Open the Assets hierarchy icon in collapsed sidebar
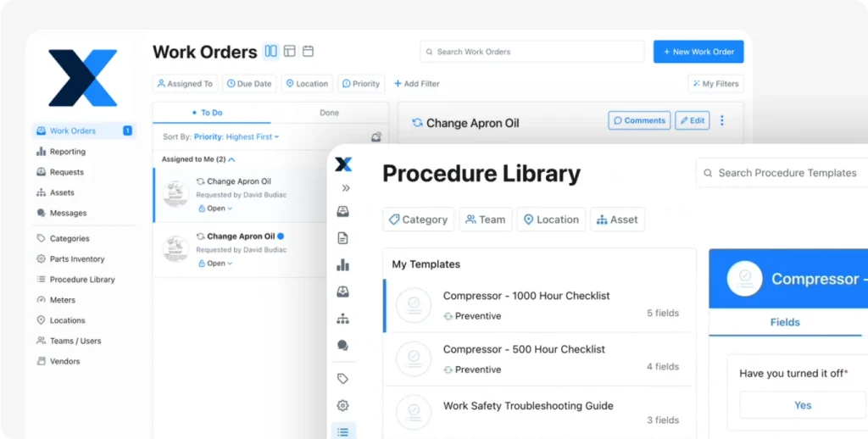Image resolution: width=868 pixels, height=439 pixels. 343,319
